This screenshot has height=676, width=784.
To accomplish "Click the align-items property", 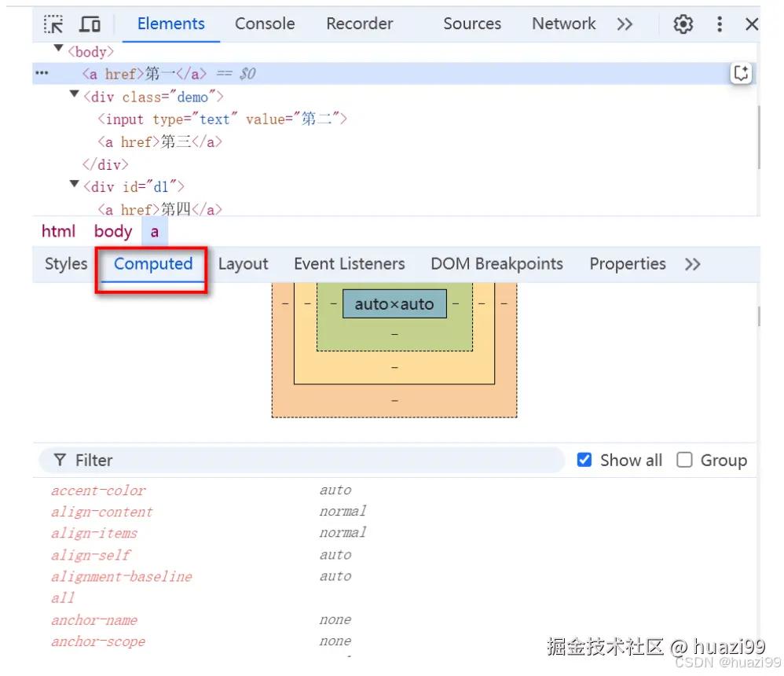I will coord(94,534).
